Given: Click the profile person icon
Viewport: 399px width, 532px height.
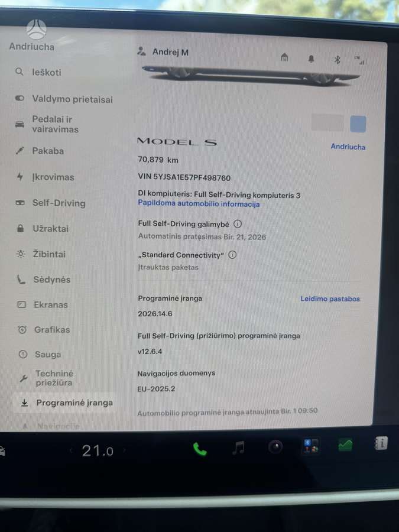Looking at the screenshot, I should [141, 51].
